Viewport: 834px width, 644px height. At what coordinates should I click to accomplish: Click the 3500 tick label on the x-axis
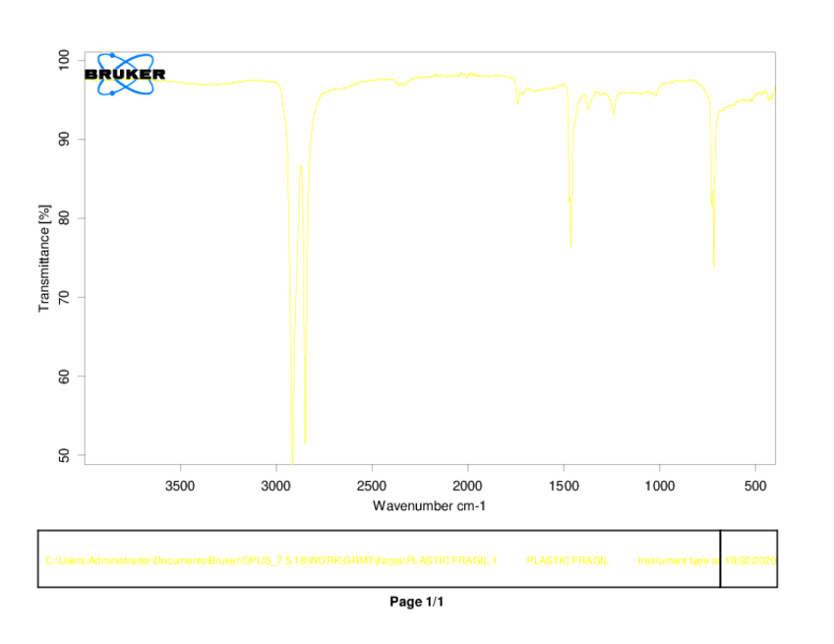click(180, 486)
